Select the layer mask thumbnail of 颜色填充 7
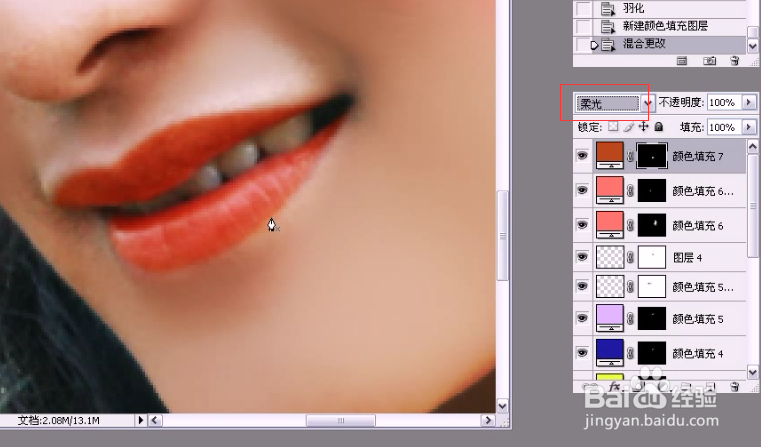Screen dimensions: 761x447 click(x=652, y=156)
